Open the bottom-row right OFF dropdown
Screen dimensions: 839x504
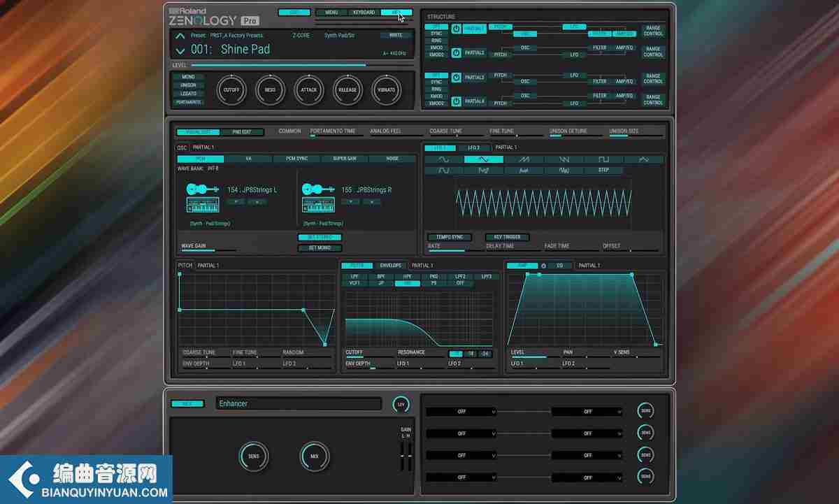[x=587, y=477]
